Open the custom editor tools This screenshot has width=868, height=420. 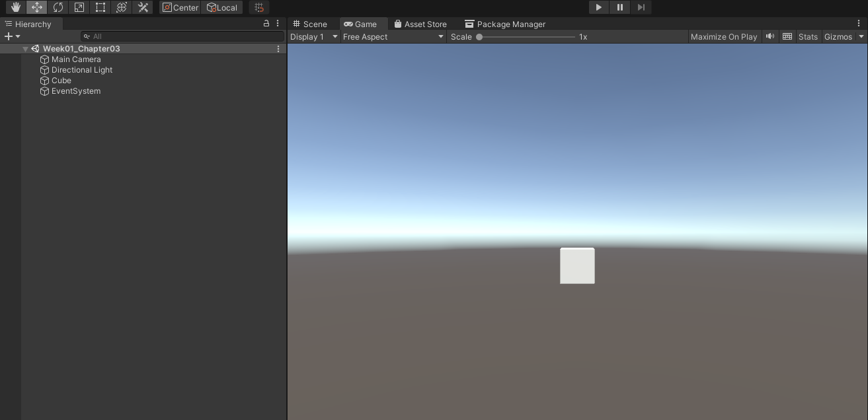point(143,7)
